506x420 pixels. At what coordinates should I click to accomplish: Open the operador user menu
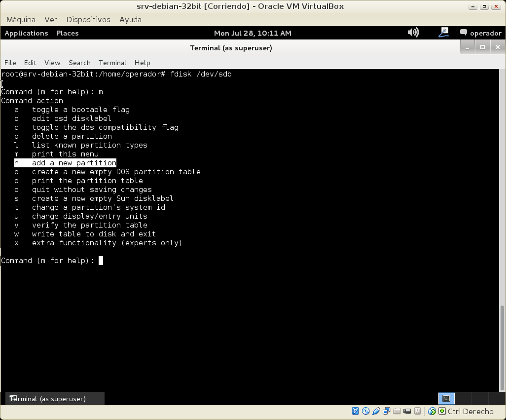click(x=480, y=33)
